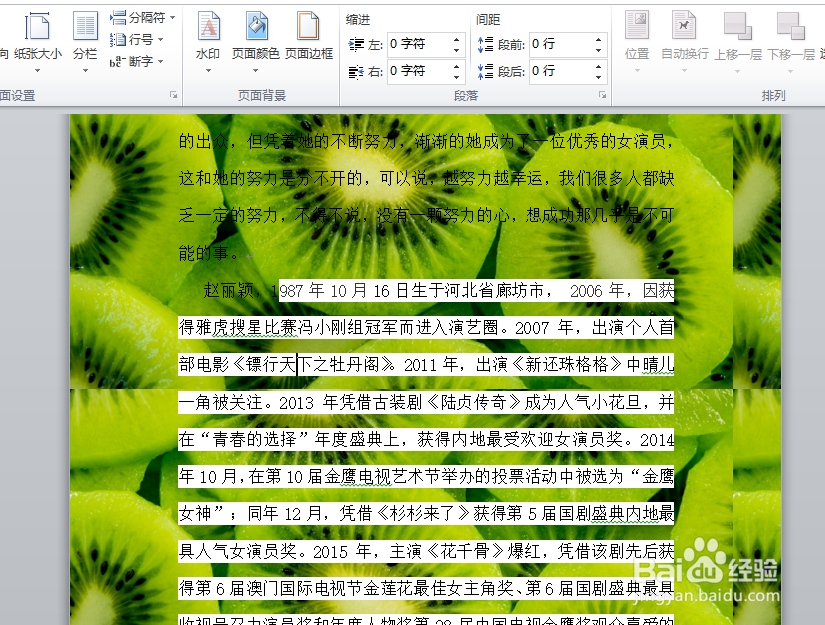This screenshot has height=625, width=825.
Task: Decrease 段后 spacing with down arrow
Action: 598,77
